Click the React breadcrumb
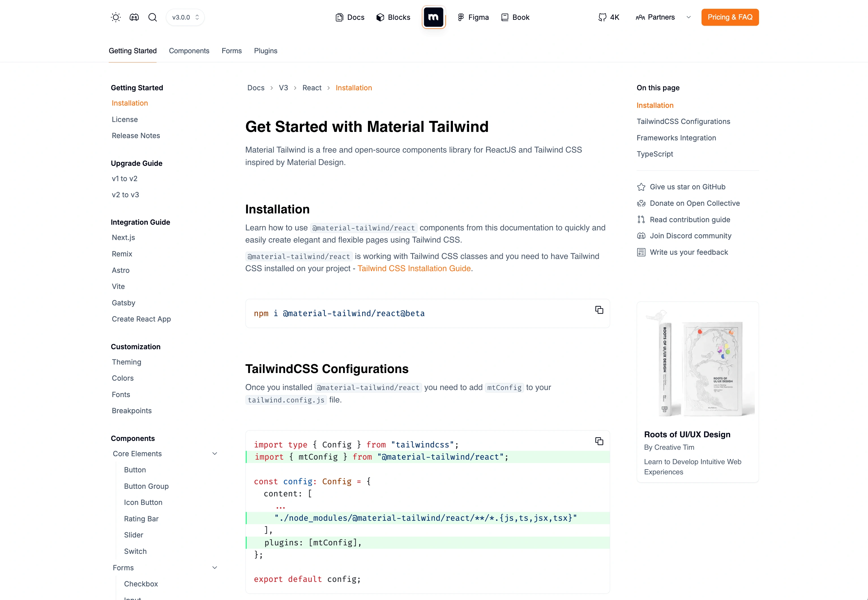The width and height of the screenshot is (868, 600). tap(312, 87)
